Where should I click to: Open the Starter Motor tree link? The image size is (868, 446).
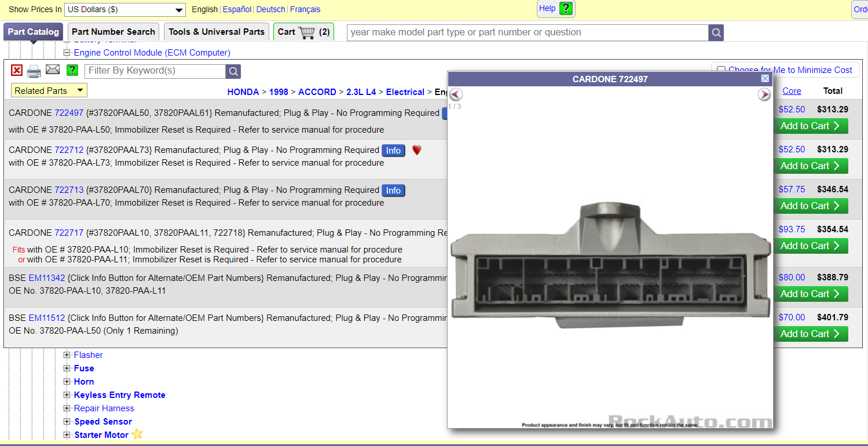pyautogui.click(x=101, y=435)
